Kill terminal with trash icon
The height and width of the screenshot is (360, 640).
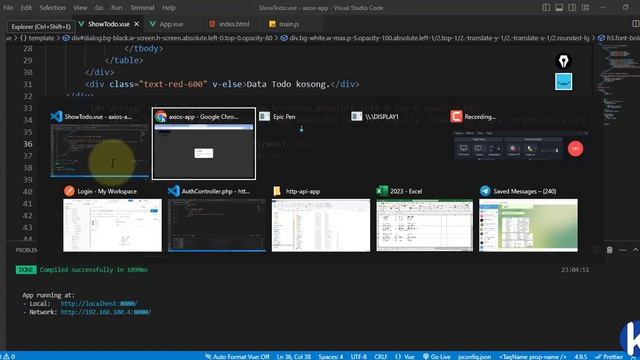click(x=609, y=250)
